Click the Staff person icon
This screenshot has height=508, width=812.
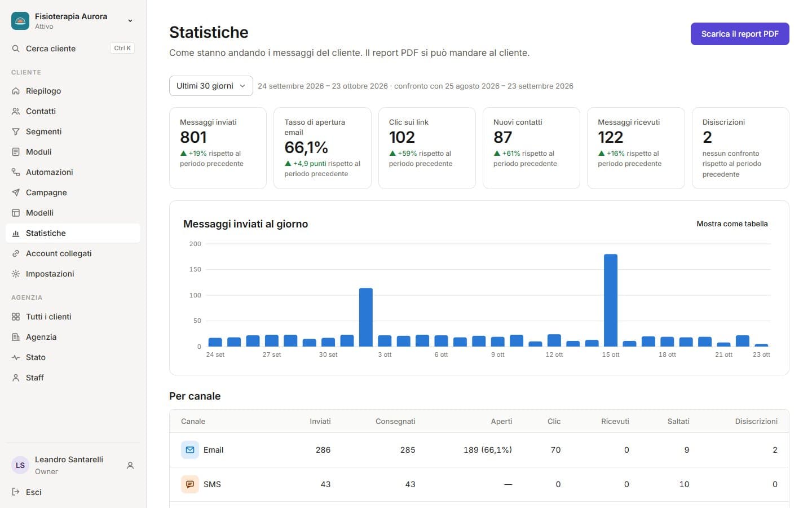[16, 378]
